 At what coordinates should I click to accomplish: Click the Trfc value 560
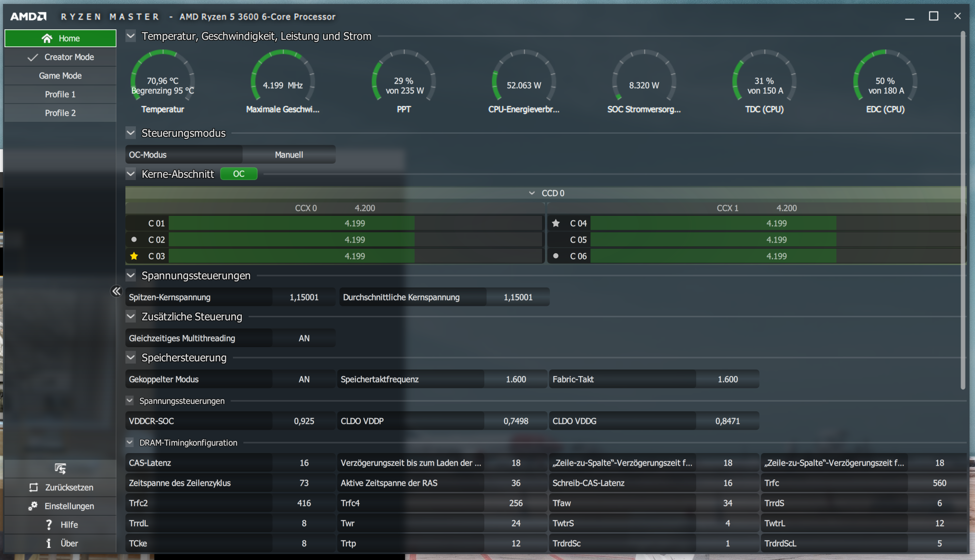point(940,483)
